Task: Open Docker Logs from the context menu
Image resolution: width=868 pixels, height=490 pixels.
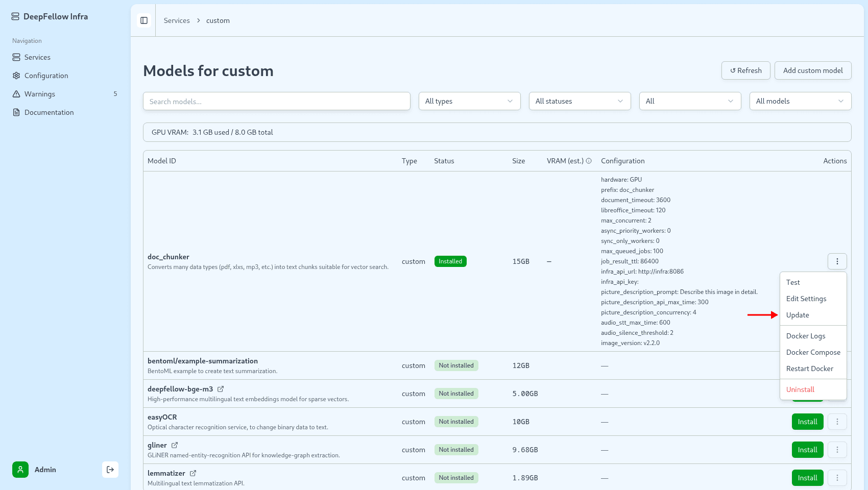Action: coord(813,336)
